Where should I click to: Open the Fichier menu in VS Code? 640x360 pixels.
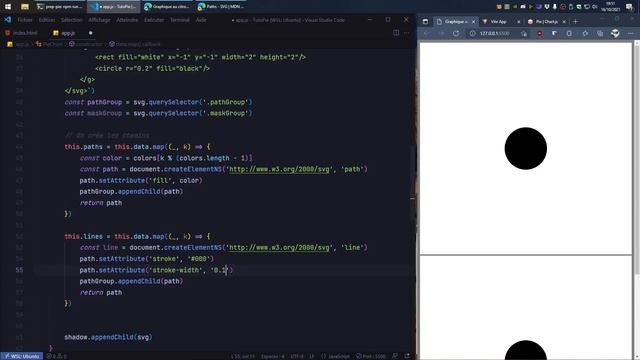click(x=25, y=20)
